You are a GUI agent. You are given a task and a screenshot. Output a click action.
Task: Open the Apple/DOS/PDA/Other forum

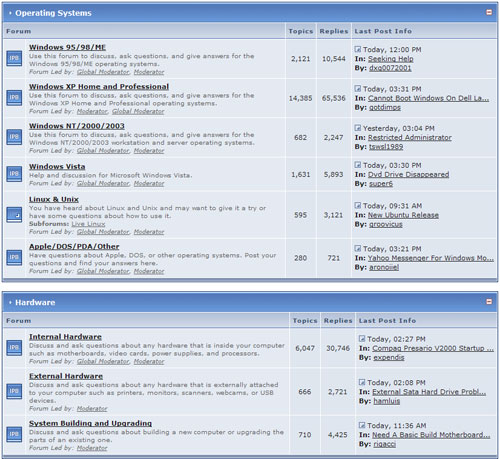74,246
